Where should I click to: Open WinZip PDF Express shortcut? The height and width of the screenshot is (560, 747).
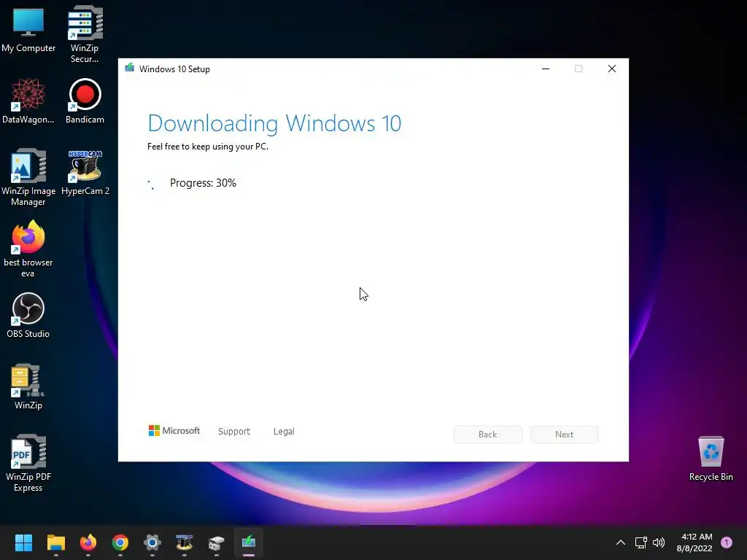28,463
